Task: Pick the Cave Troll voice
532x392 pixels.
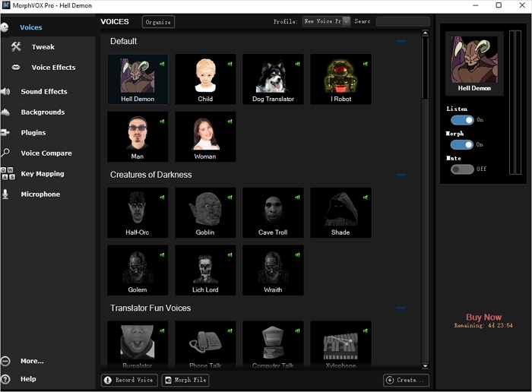Action: [273, 213]
